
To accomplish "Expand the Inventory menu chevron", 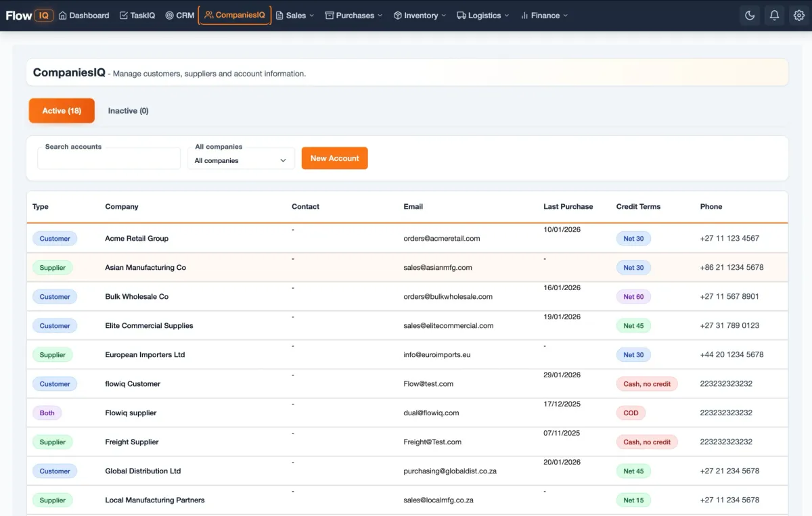I will (443, 16).
